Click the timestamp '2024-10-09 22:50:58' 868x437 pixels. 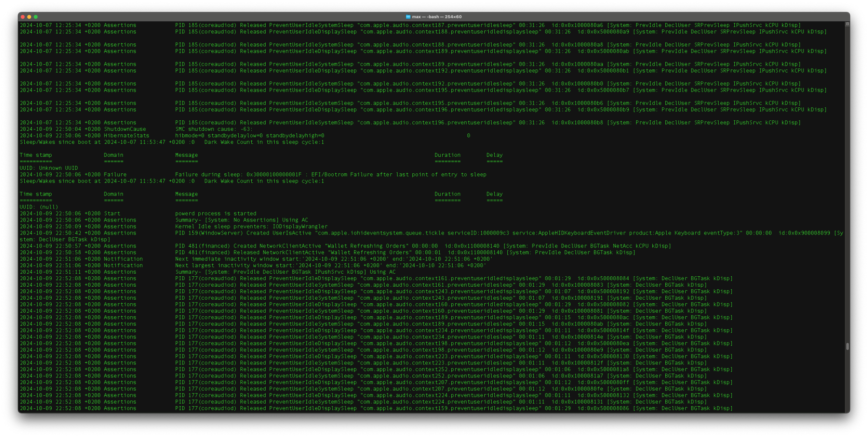click(50, 253)
